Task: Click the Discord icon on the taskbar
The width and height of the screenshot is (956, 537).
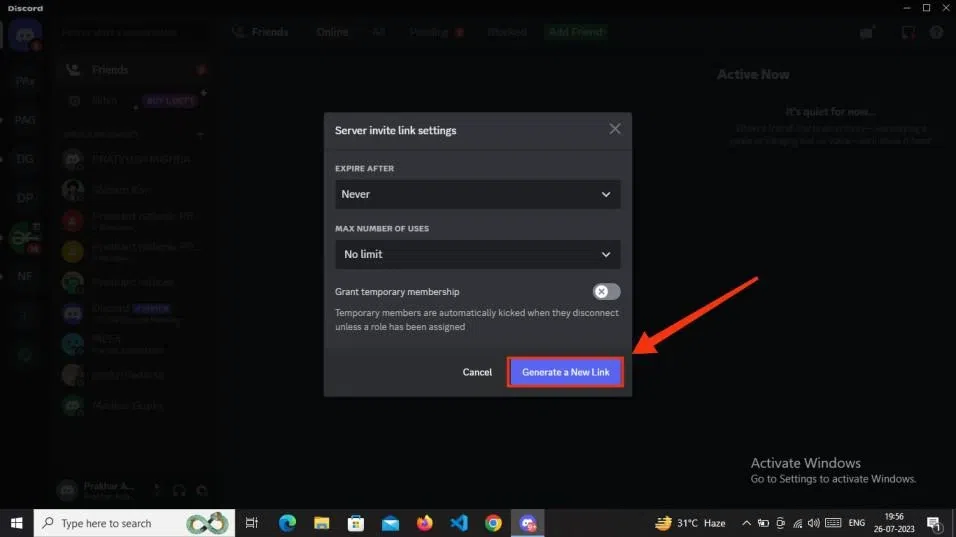Action: coord(527,523)
